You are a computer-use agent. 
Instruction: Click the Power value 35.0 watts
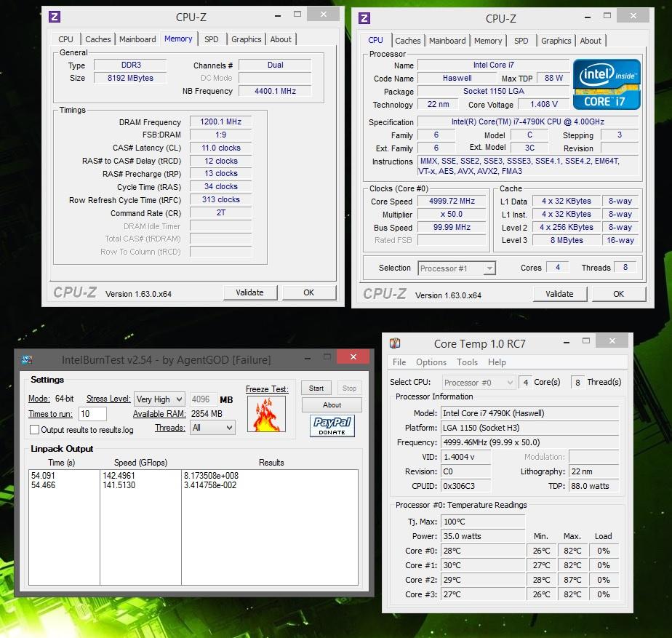click(x=483, y=536)
